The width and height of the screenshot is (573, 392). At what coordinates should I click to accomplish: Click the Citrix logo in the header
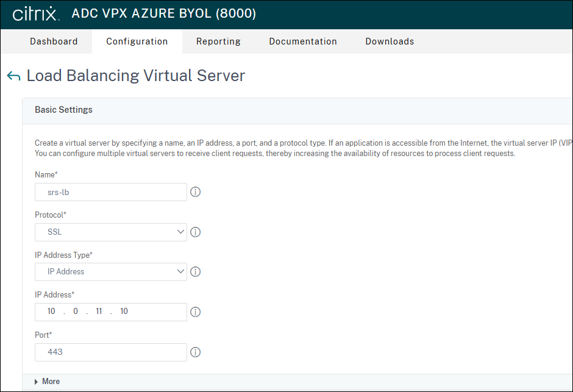[36, 14]
